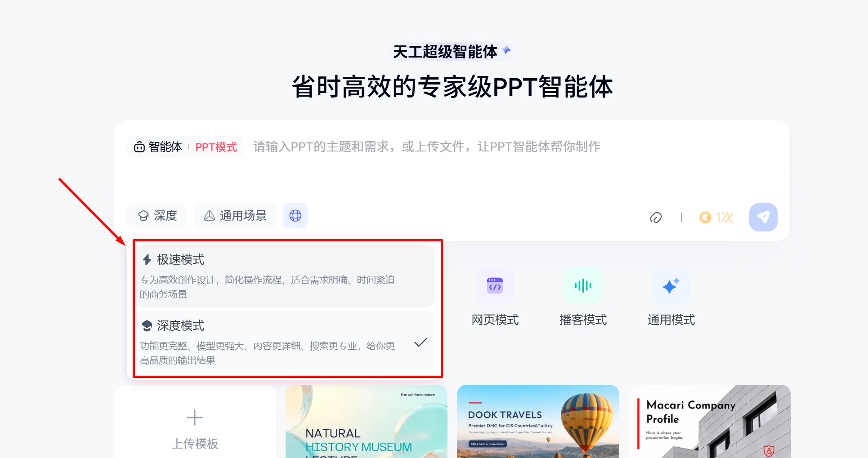Click the 上传模板 plus icon
This screenshot has height=458, width=868.
(x=195, y=418)
